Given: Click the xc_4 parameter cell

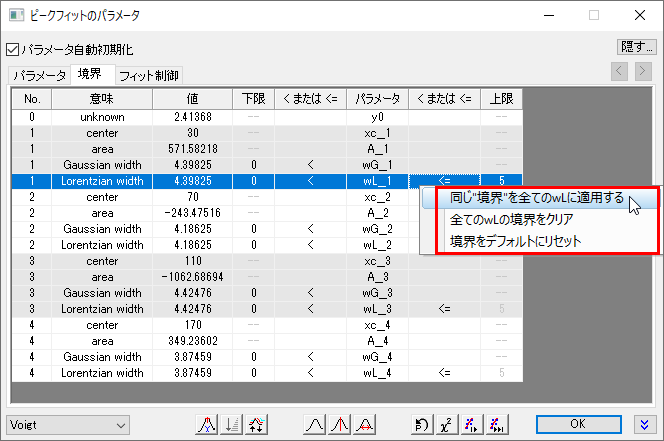Looking at the screenshot, I should [377, 325].
